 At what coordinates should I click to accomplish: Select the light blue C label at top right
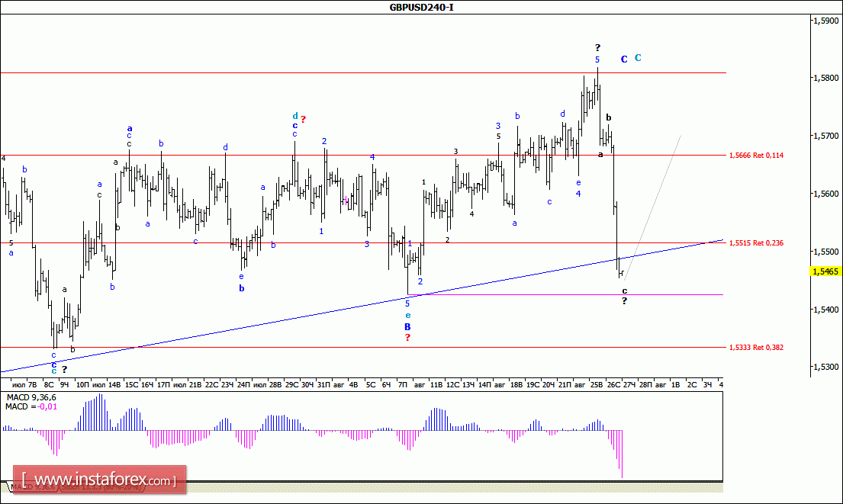tap(638, 57)
